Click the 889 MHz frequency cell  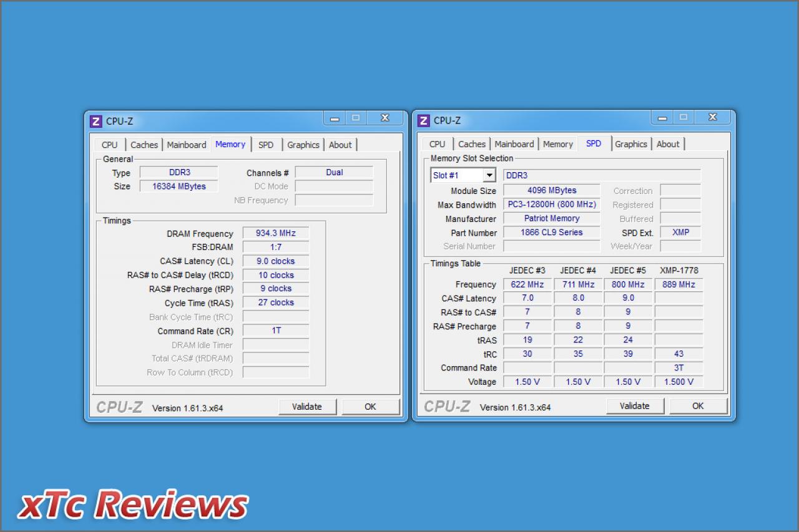coord(679,284)
